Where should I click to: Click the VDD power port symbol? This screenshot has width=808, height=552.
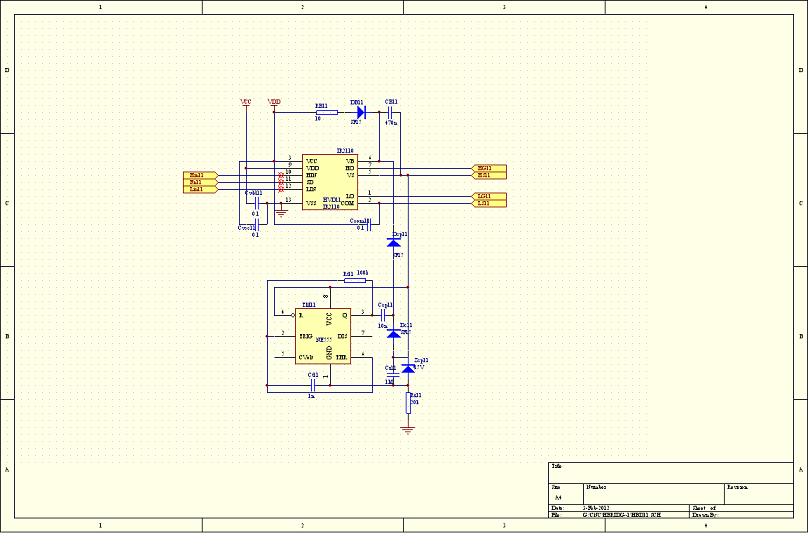point(275,104)
